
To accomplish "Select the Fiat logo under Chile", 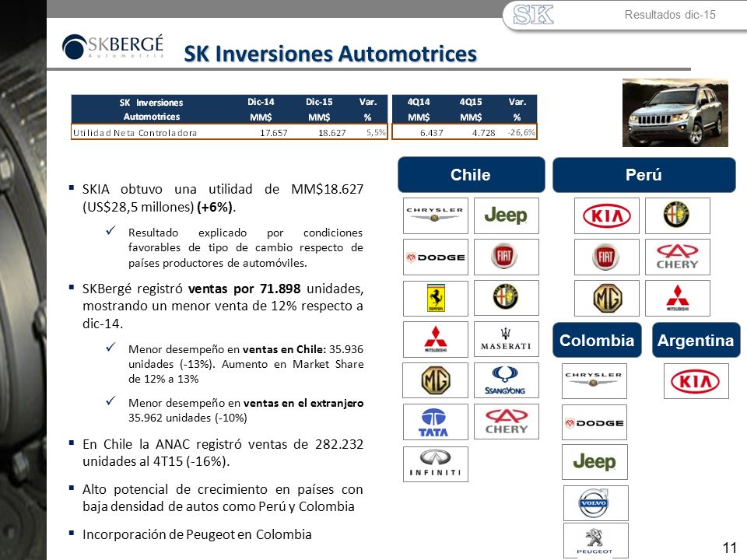I will [507, 257].
